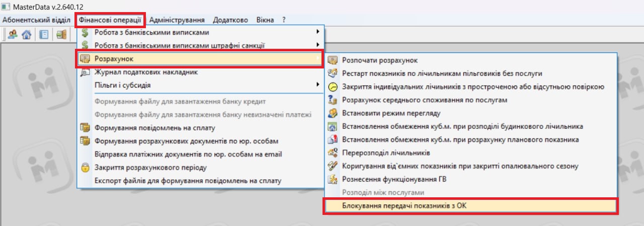
Task: Click the clock icon for Закриття індивідуальних лічильників
Action: point(332,87)
